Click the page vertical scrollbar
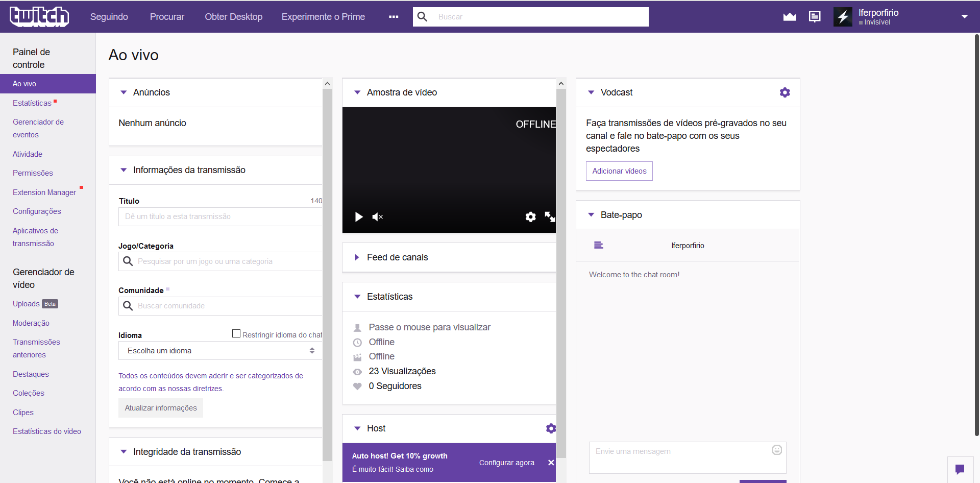Screen dimensions: 980x483 click(x=977, y=235)
